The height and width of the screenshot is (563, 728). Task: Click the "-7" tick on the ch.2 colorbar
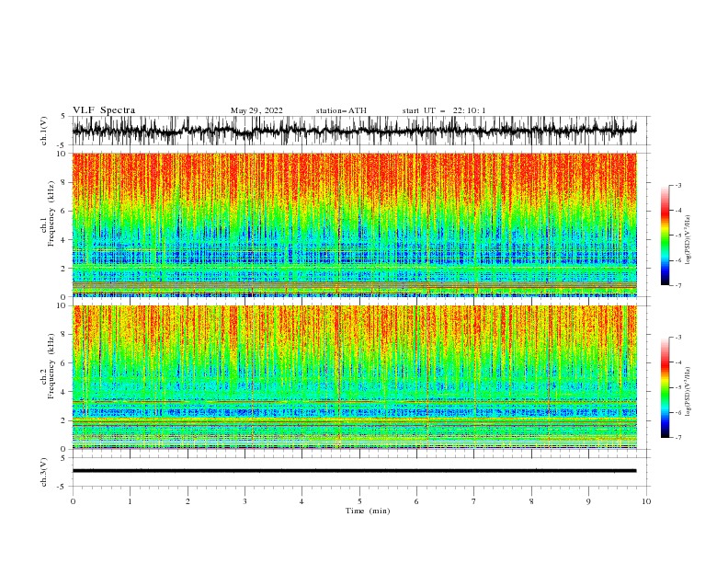(677, 438)
